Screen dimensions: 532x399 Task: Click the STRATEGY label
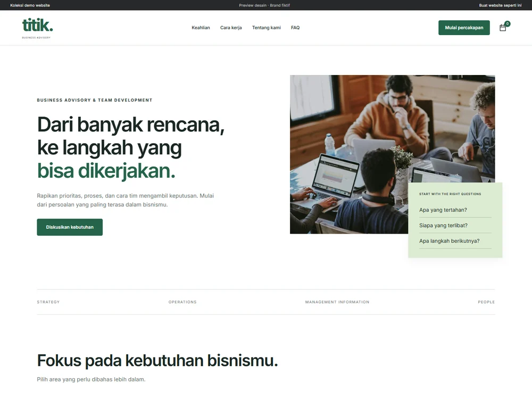pos(48,302)
